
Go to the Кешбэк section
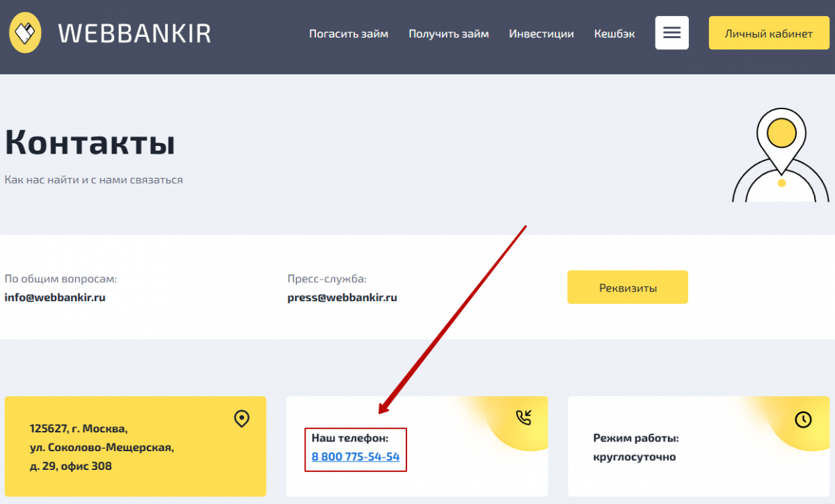click(614, 33)
